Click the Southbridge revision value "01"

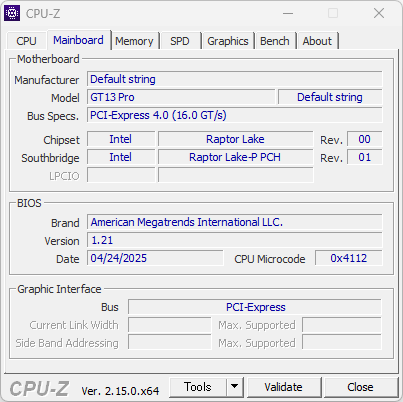point(365,157)
